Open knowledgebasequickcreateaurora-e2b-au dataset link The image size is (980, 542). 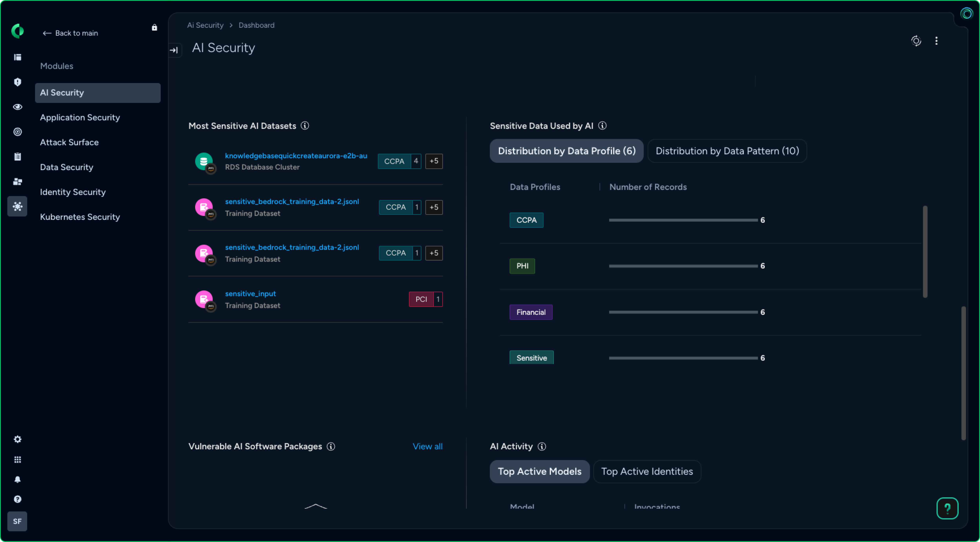pyautogui.click(x=296, y=156)
